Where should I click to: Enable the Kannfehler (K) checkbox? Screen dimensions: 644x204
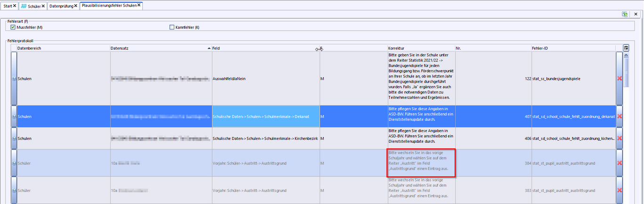[172, 27]
